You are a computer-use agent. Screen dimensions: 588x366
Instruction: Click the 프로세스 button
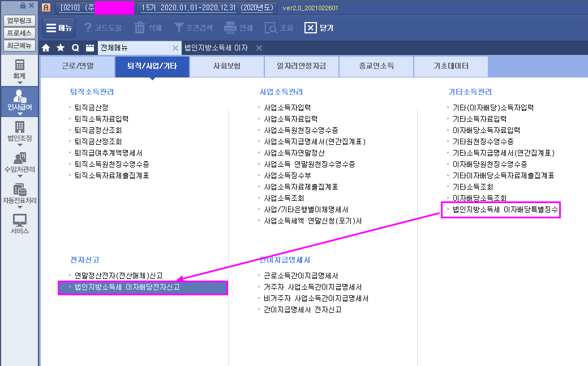click(x=19, y=33)
